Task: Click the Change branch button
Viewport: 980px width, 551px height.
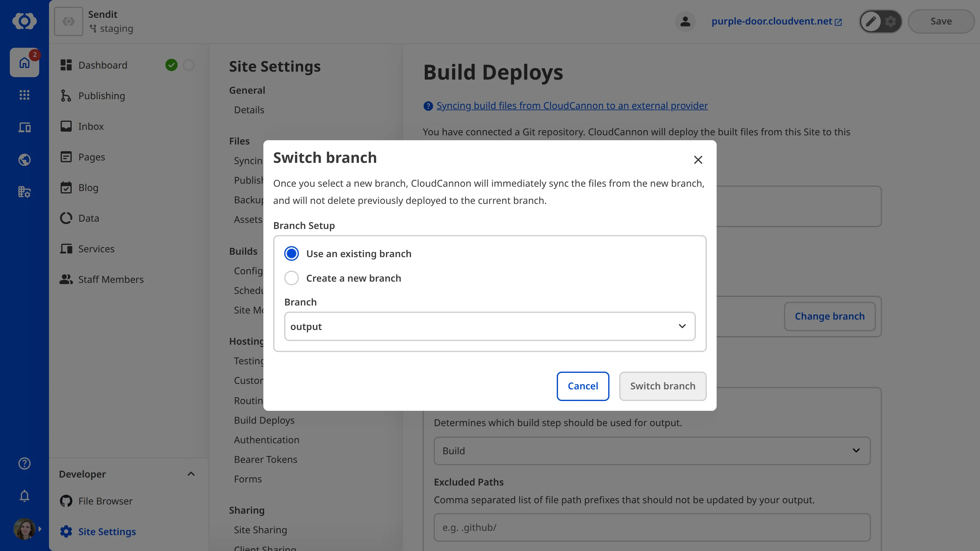Action: pos(829,316)
